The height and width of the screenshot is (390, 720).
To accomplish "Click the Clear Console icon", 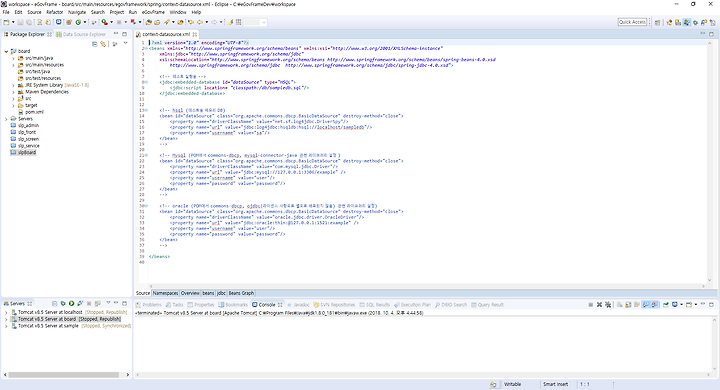I will 619,305.
